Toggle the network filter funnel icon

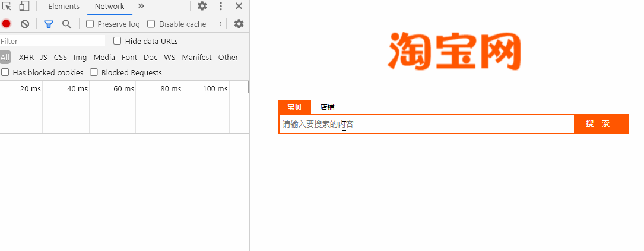pos(49,24)
